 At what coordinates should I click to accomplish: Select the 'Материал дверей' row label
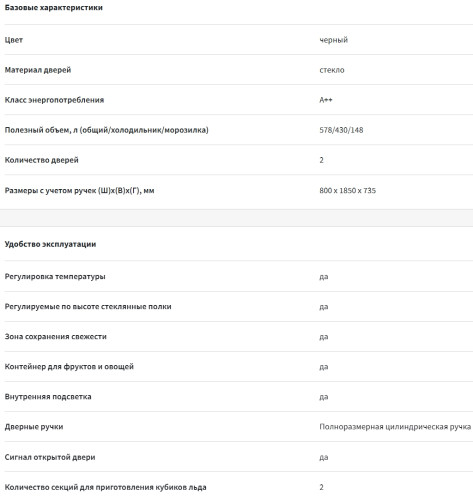click(x=38, y=70)
